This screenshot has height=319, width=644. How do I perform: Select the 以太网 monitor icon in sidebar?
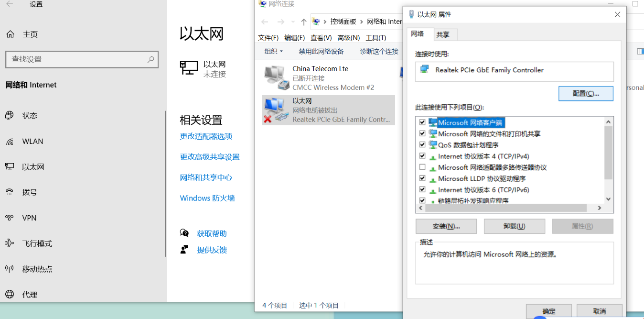pos(10,166)
